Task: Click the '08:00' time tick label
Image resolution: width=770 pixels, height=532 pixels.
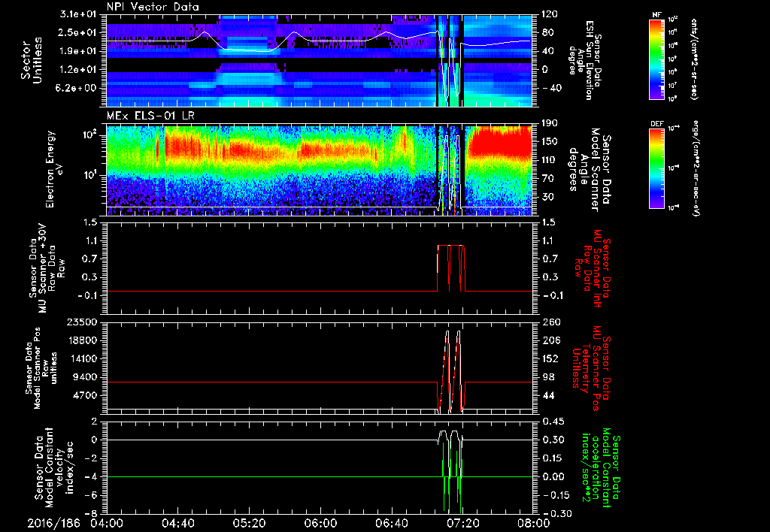Action: (x=533, y=523)
